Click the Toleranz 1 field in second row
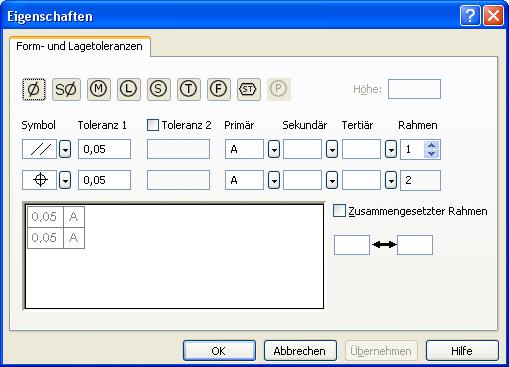The height and width of the screenshot is (367, 509). click(x=104, y=180)
